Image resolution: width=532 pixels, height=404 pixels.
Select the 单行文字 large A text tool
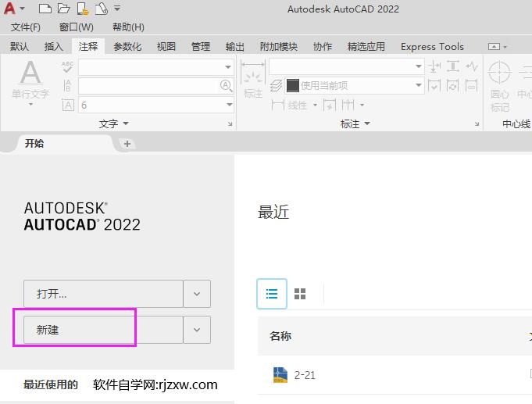(x=30, y=79)
